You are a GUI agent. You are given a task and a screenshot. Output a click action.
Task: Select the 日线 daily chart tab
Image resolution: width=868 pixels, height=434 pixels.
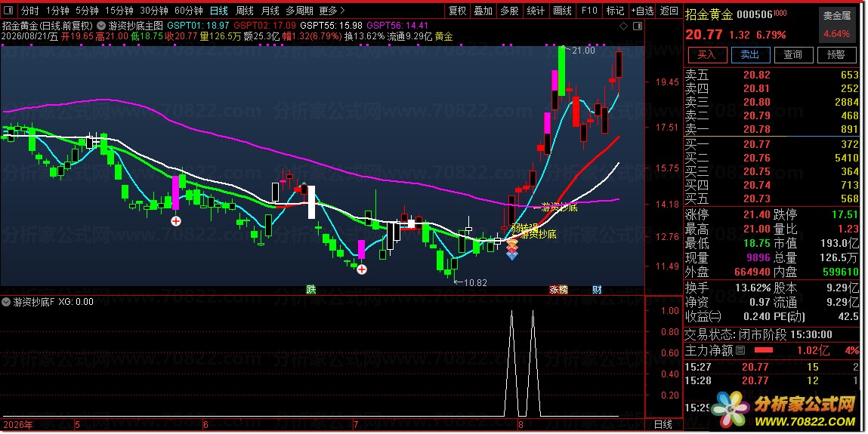[219, 11]
